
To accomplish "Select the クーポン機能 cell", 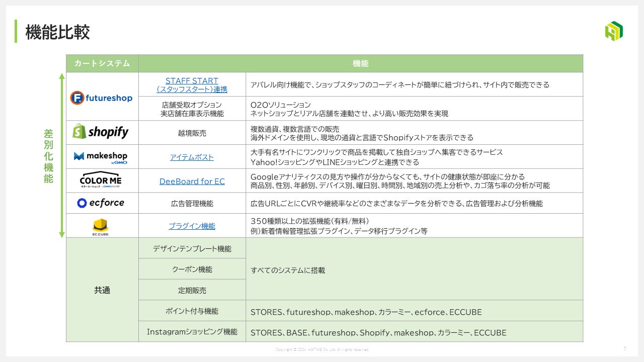I will [x=192, y=269].
